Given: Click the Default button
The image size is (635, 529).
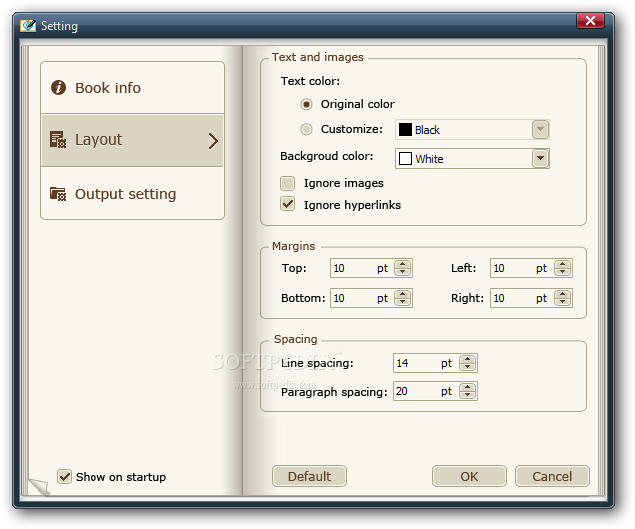Looking at the screenshot, I should [309, 476].
